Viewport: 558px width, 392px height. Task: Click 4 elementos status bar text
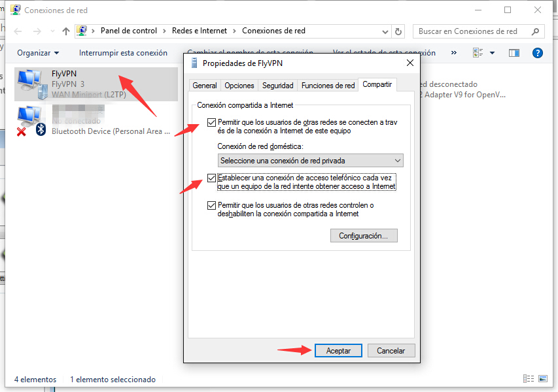click(x=35, y=379)
